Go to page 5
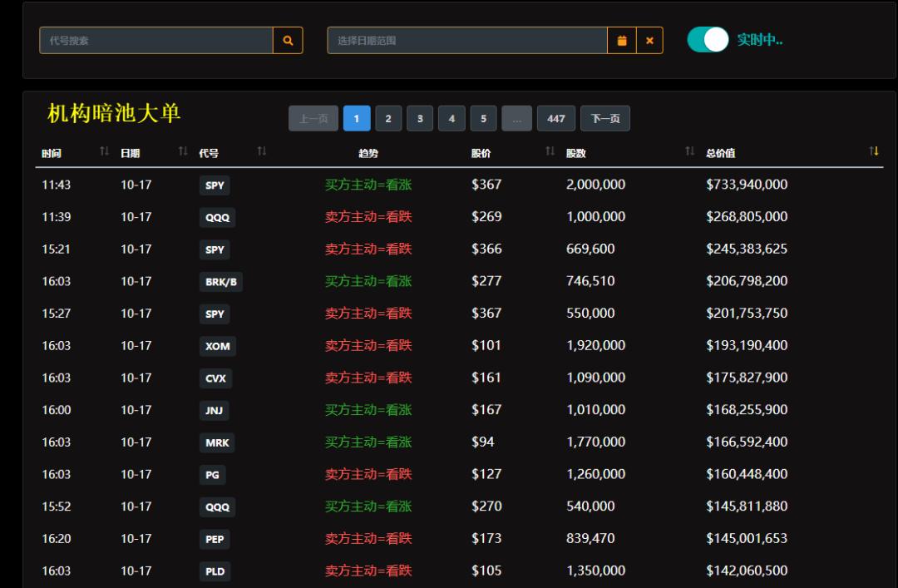Image resolution: width=898 pixels, height=588 pixels. coord(483,118)
